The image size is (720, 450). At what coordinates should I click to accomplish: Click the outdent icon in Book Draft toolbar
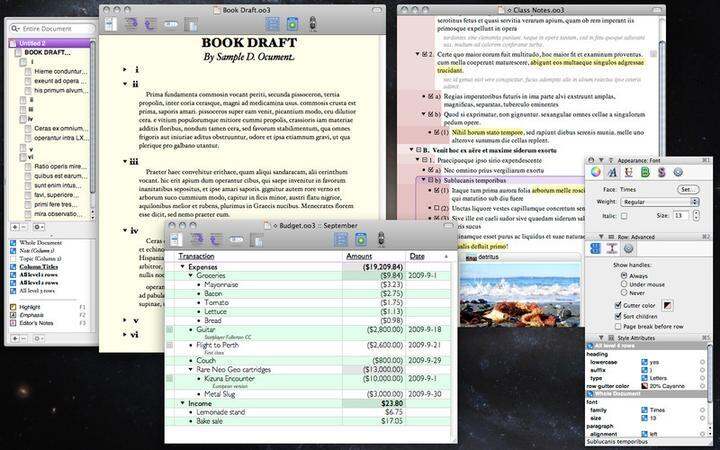coord(150,24)
